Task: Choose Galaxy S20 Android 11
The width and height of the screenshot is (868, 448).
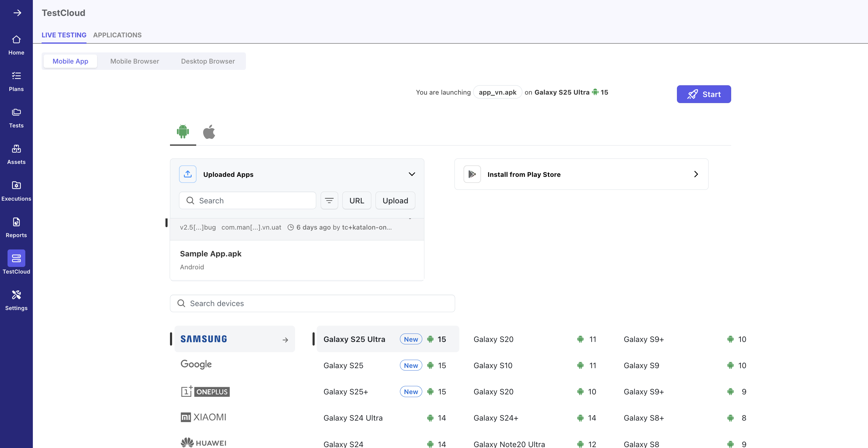Action: point(538,339)
